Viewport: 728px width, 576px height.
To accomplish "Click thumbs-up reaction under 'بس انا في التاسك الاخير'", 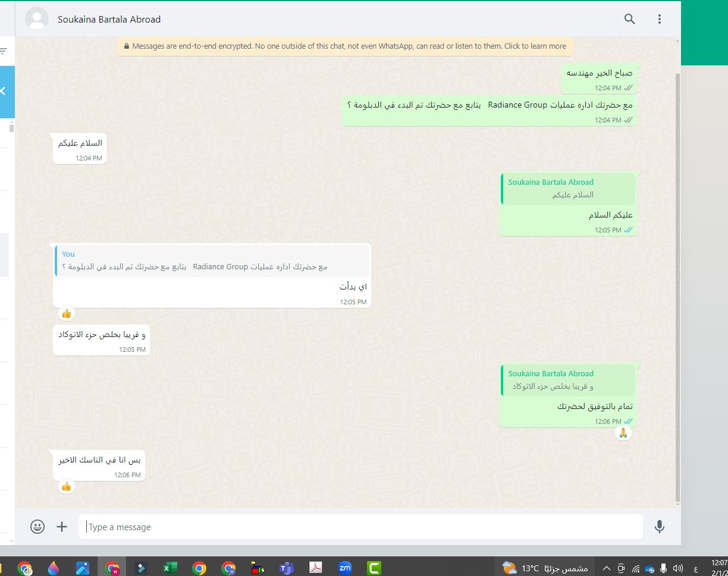I will (66, 486).
